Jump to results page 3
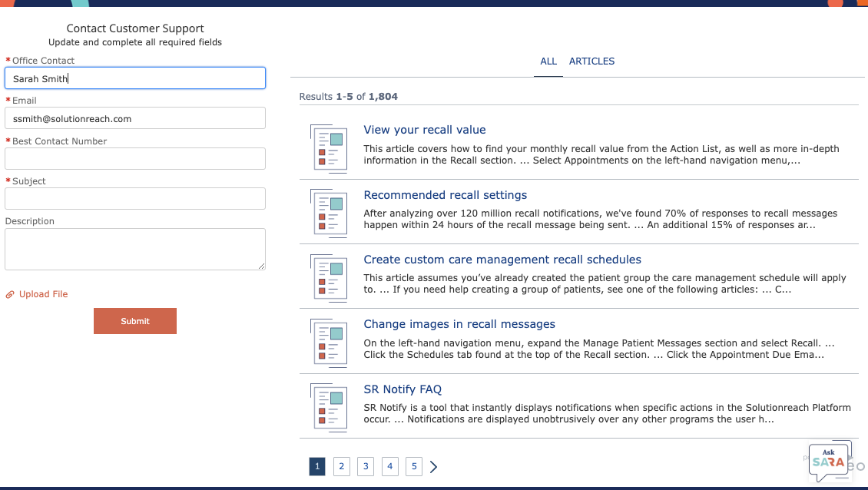The width and height of the screenshot is (868, 490). click(366, 466)
